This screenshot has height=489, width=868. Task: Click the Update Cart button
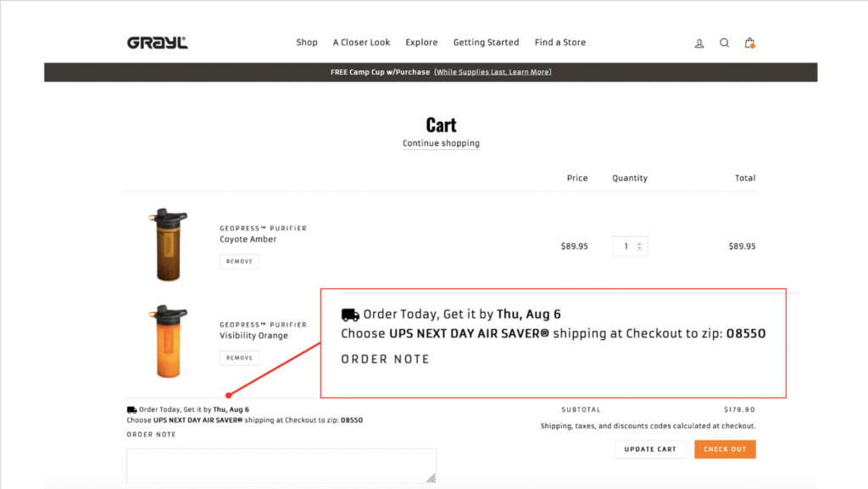650,449
